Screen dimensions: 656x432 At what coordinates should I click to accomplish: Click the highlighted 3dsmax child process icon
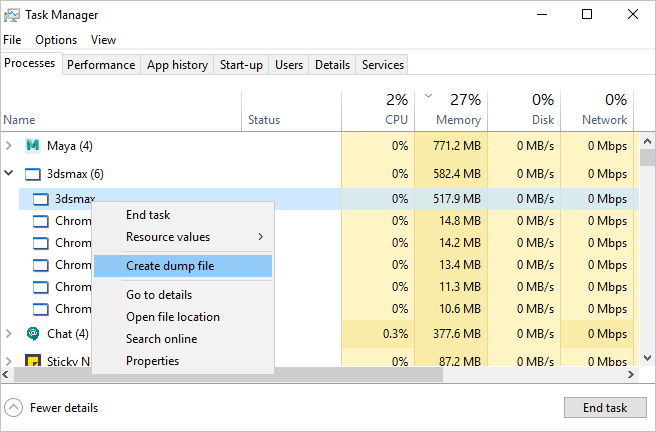click(x=41, y=199)
